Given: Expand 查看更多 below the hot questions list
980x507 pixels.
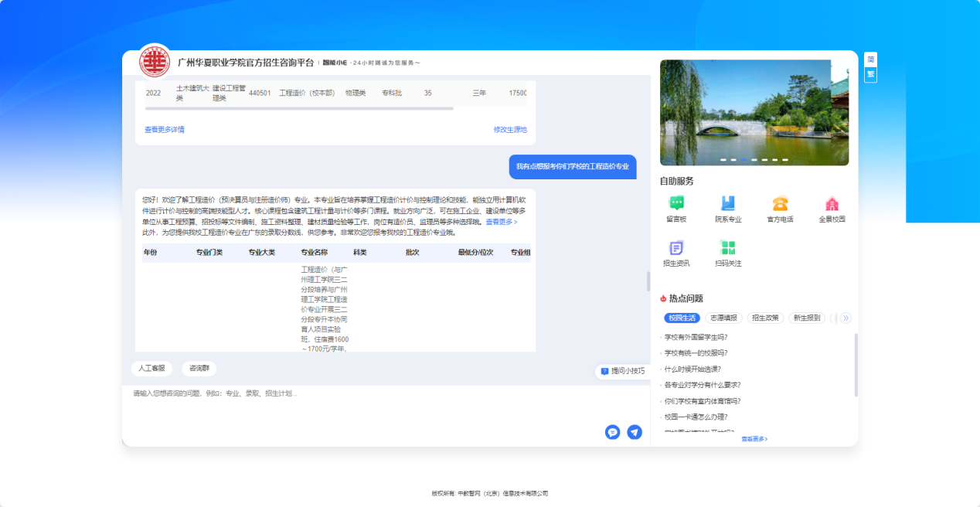Looking at the screenshot, I should [x=754, y=438].
